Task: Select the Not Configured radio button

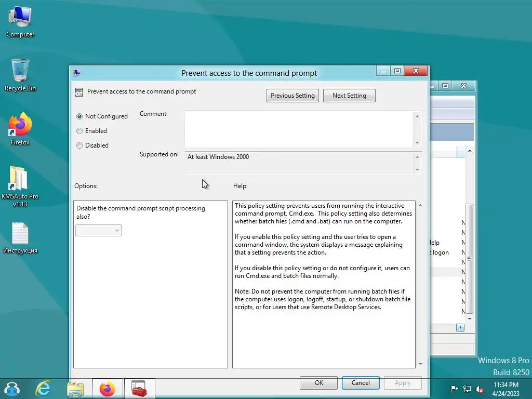Action: [x=79, y=116]
